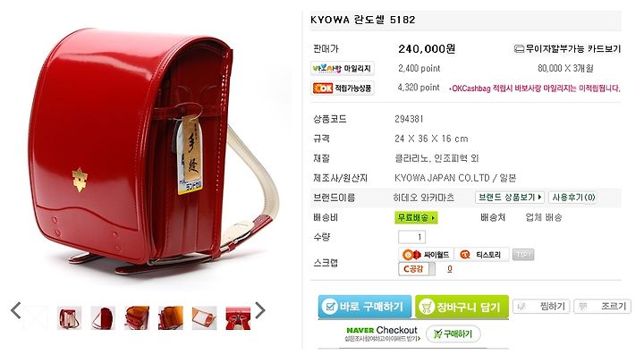Show previous thumbnails with left arrow
Image resolution: width=644 pixels, height=363 pixels.
pos(15,310)
